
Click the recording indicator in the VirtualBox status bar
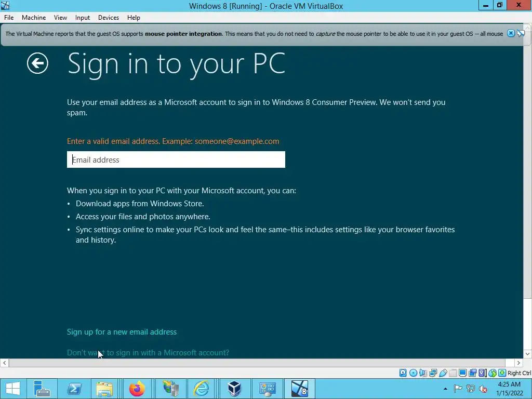[472, 373]
